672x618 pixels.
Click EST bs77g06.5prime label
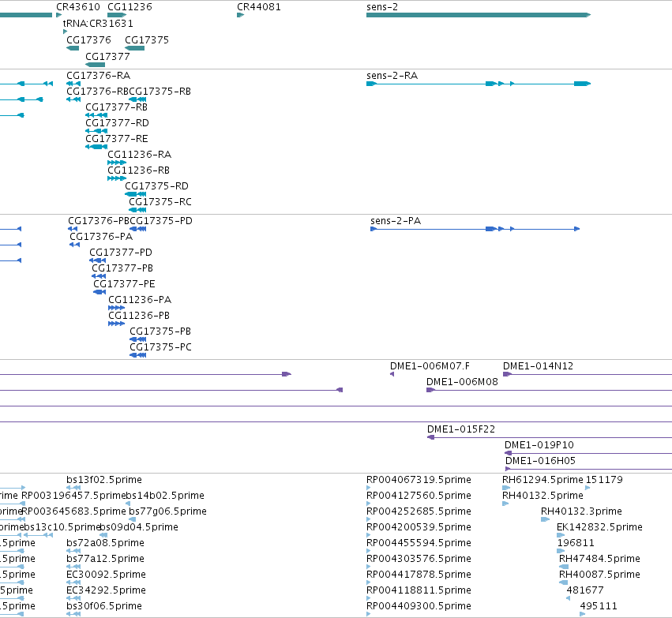click(x=167, y=511)
